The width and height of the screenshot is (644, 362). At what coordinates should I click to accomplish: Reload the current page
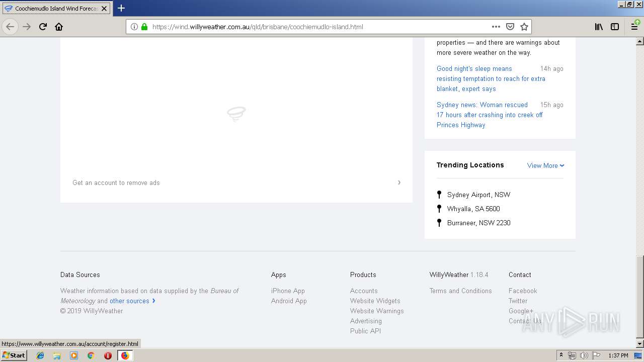[x=43, y=27]
